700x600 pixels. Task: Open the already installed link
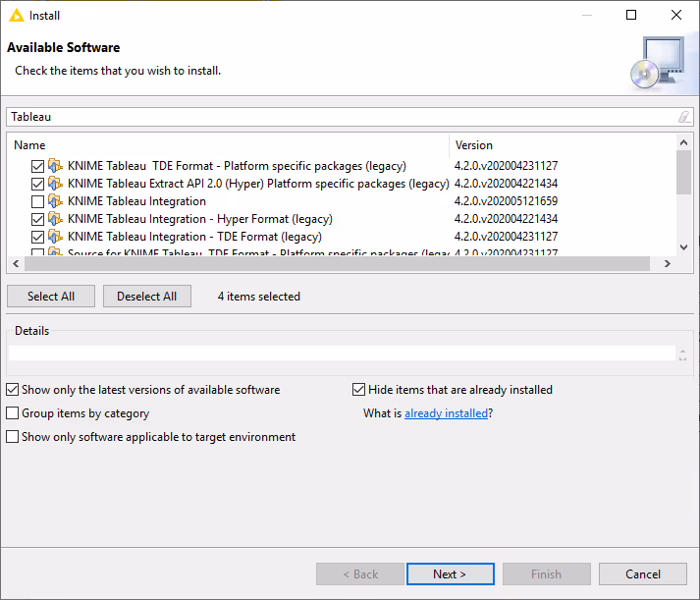pos(446,414)
